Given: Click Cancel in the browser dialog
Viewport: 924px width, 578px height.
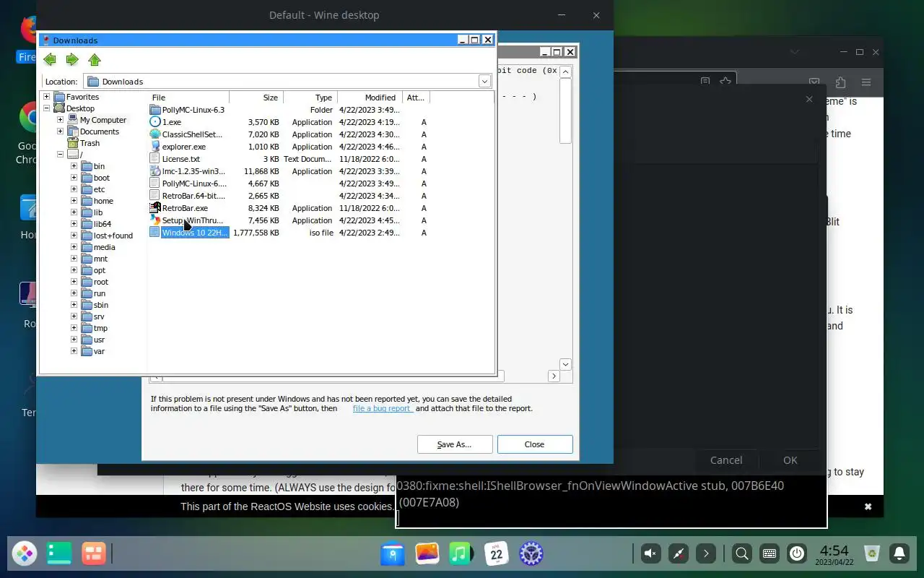Looking at the screenshot, I should click(726, 460).
